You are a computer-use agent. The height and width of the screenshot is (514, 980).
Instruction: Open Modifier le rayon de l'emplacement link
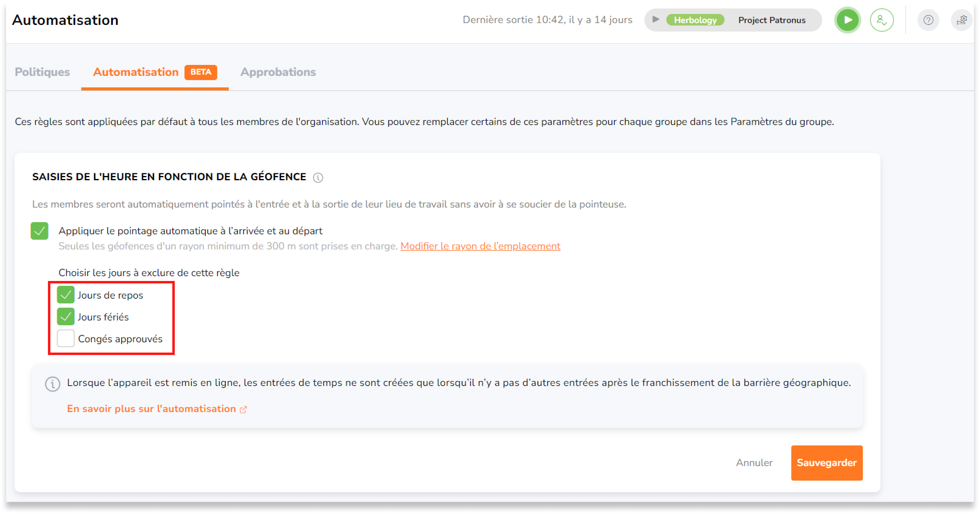480,246
